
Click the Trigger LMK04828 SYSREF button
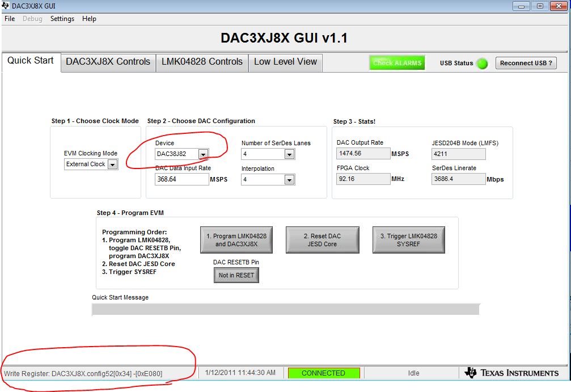click(409, 240)
